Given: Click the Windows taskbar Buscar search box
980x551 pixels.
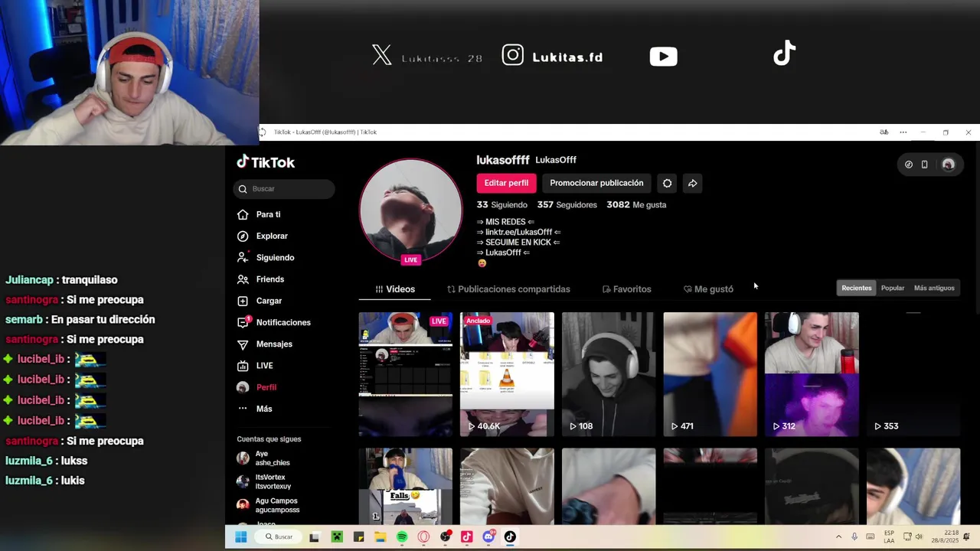Looking at the screenshot, I should [279, 537].
